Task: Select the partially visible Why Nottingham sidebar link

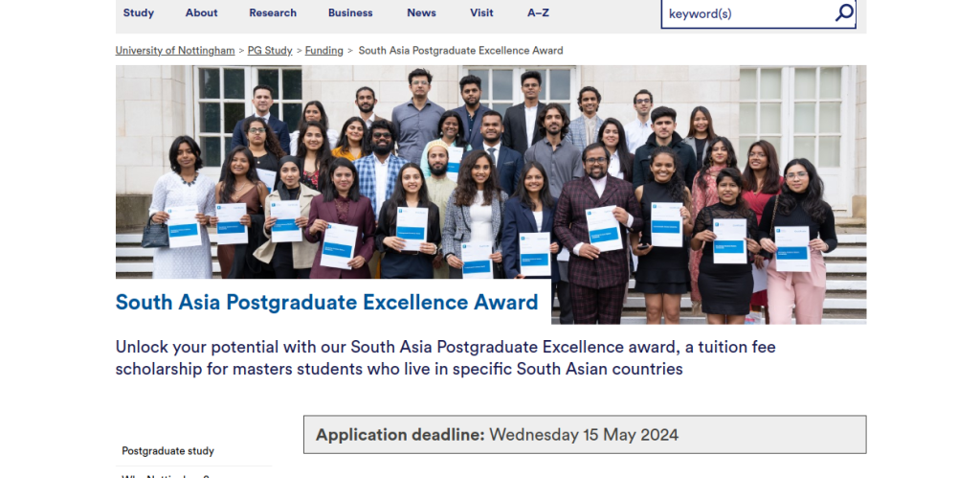Action: [167, 474]
